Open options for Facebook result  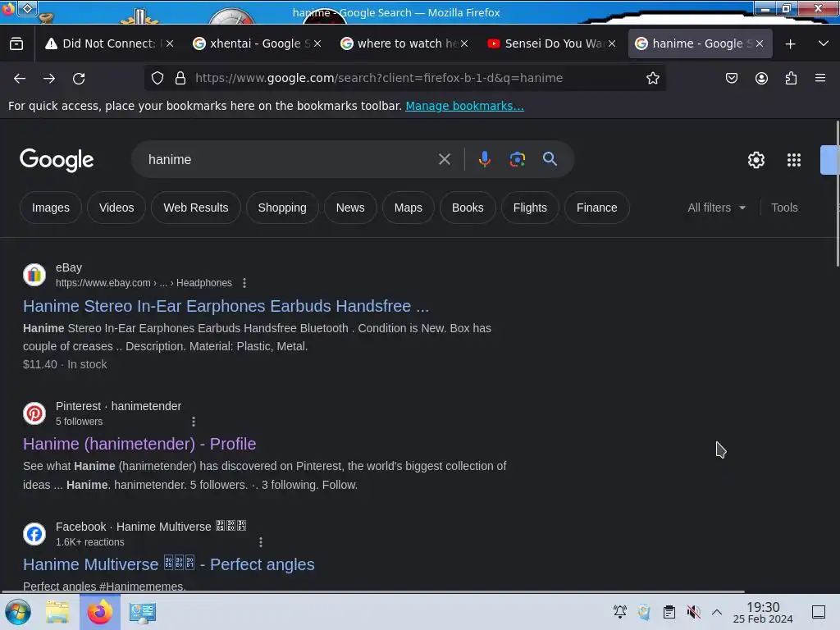(x=261, y=542)
